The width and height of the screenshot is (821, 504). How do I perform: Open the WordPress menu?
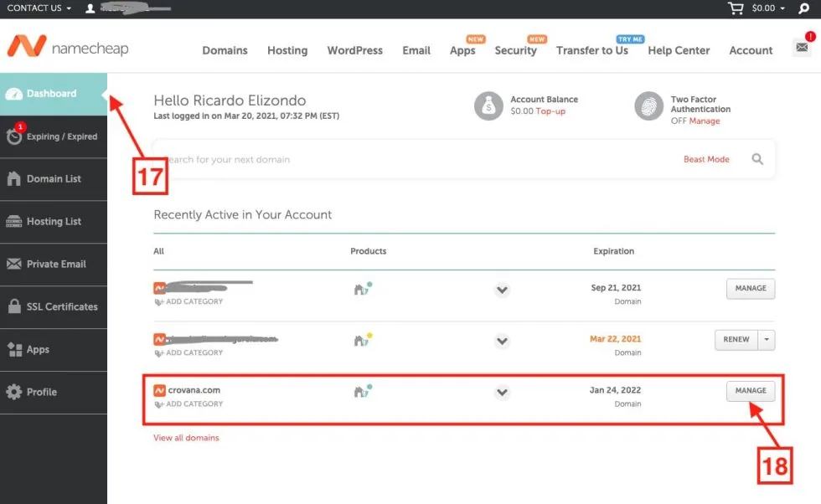355,50
